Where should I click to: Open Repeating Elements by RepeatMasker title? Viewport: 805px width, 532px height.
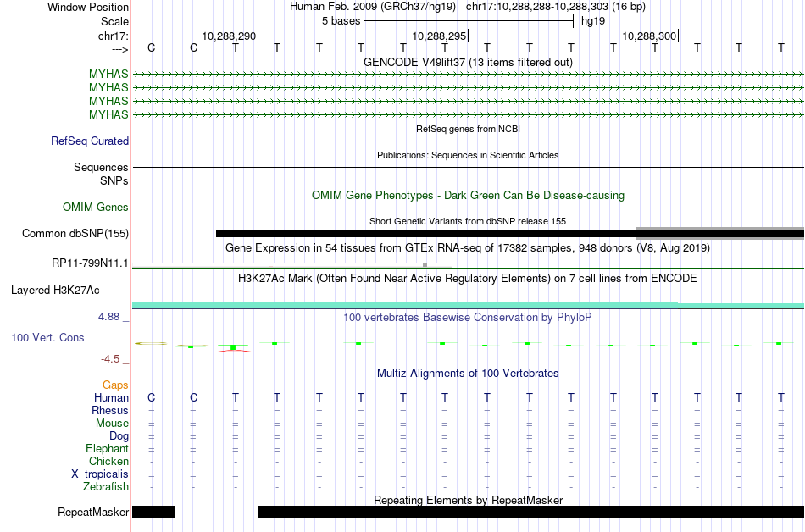[x=468, y=500]
